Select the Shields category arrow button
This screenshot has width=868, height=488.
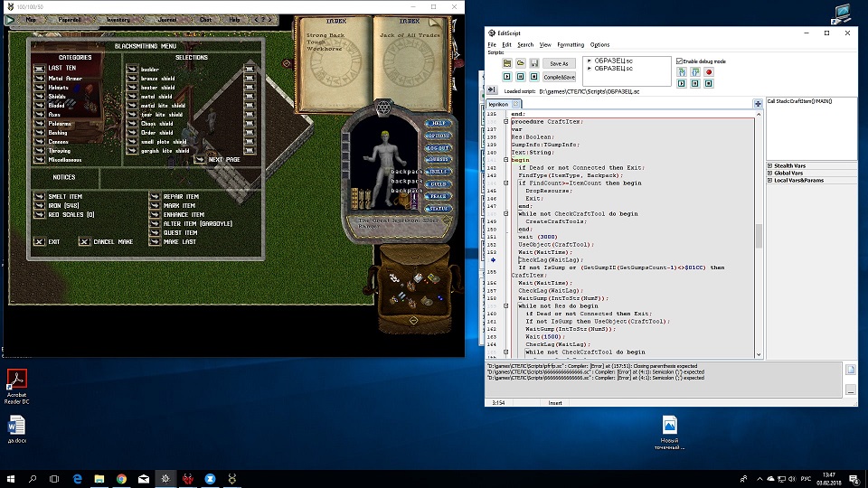[x=40, y=96]
